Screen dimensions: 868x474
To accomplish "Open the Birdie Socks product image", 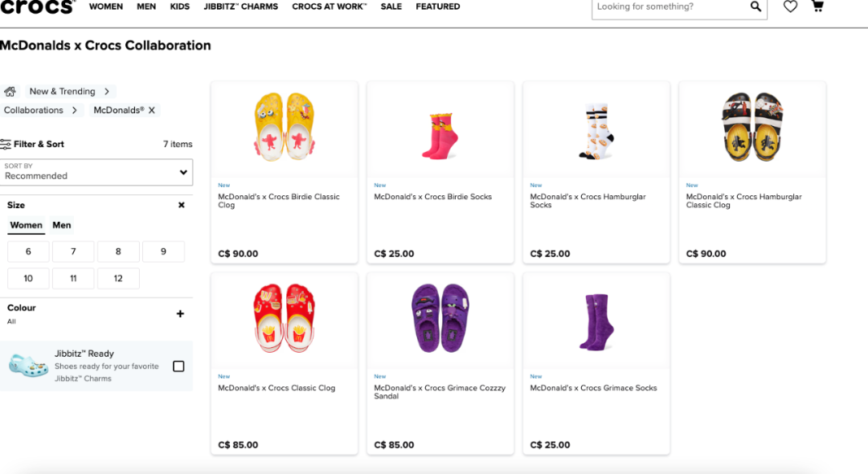I will 440,136.
